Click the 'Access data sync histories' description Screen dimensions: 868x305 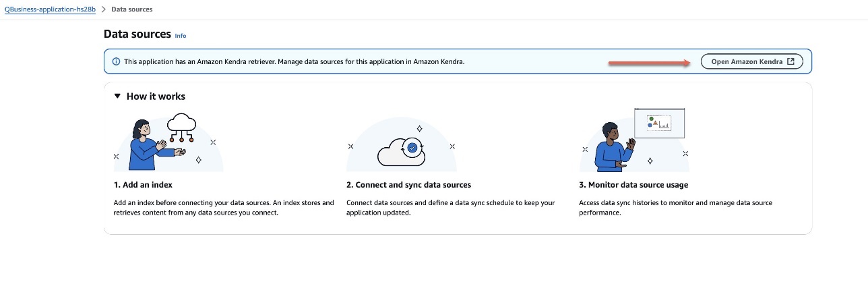coord(676,207)
